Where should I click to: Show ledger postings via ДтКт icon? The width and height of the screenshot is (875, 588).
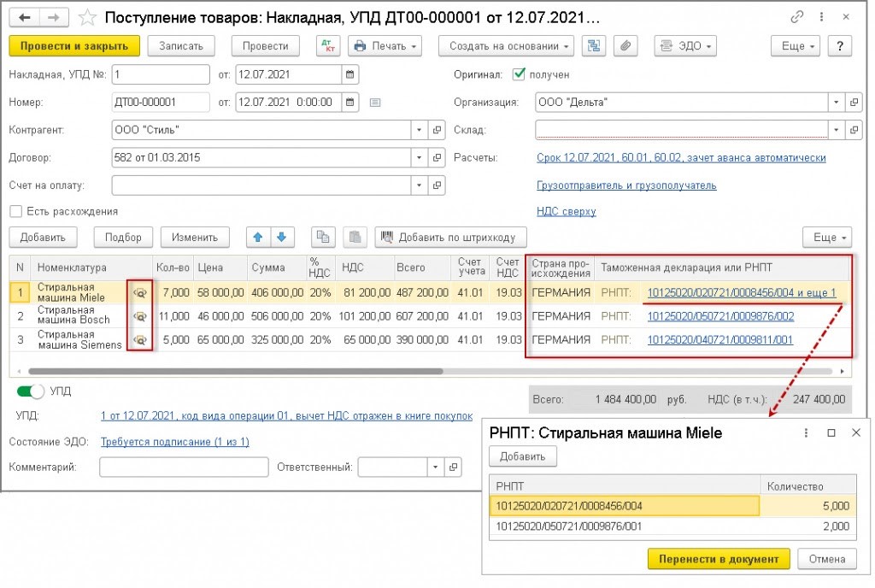point(326,46)
